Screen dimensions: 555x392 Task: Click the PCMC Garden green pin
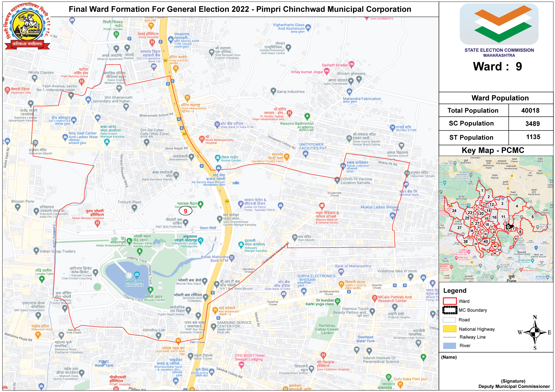click(x=116, y=35)
